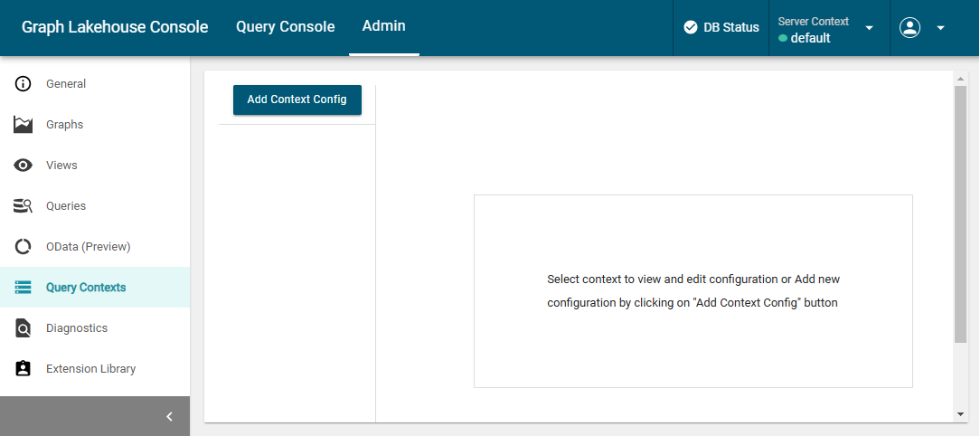The width and height of the screenshot is (980, 436).
Task: Expand the user account menu arrow
Action: click(940, 28)
